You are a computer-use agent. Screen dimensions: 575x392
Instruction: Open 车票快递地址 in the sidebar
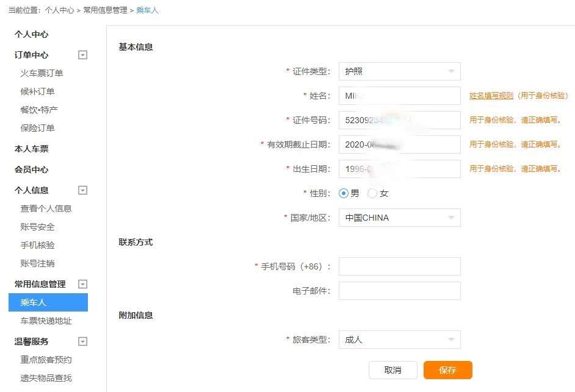click(46, 321)
